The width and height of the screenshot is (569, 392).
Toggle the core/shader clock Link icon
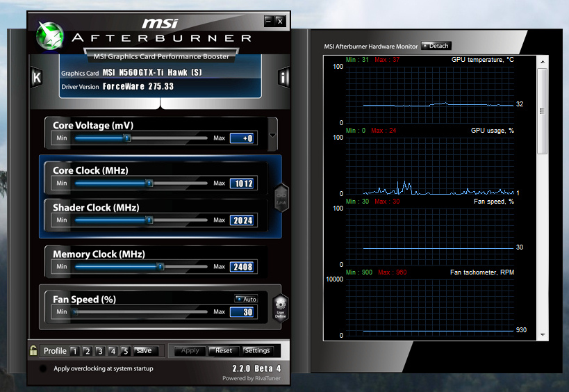click(x=281, y=198)
